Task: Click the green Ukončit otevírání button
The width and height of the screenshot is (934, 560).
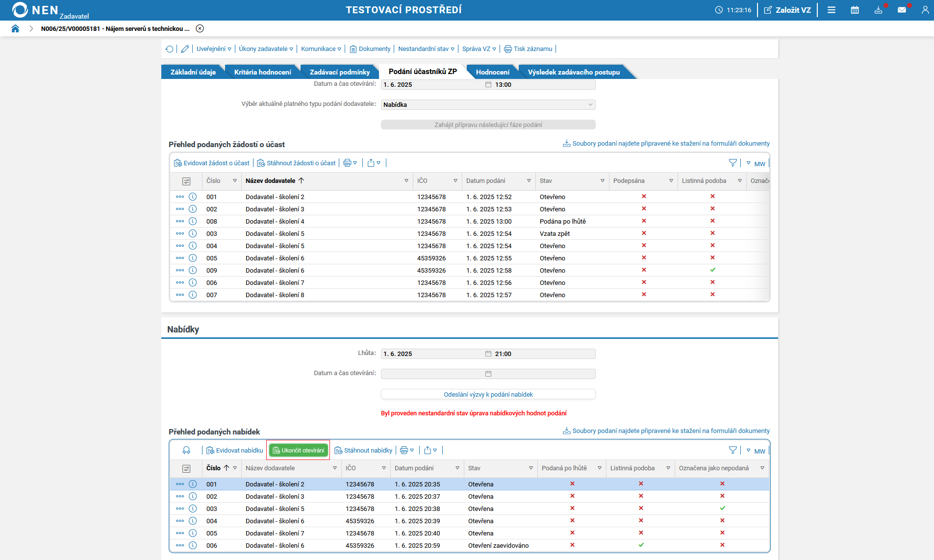Action: (x=299, y=450)
